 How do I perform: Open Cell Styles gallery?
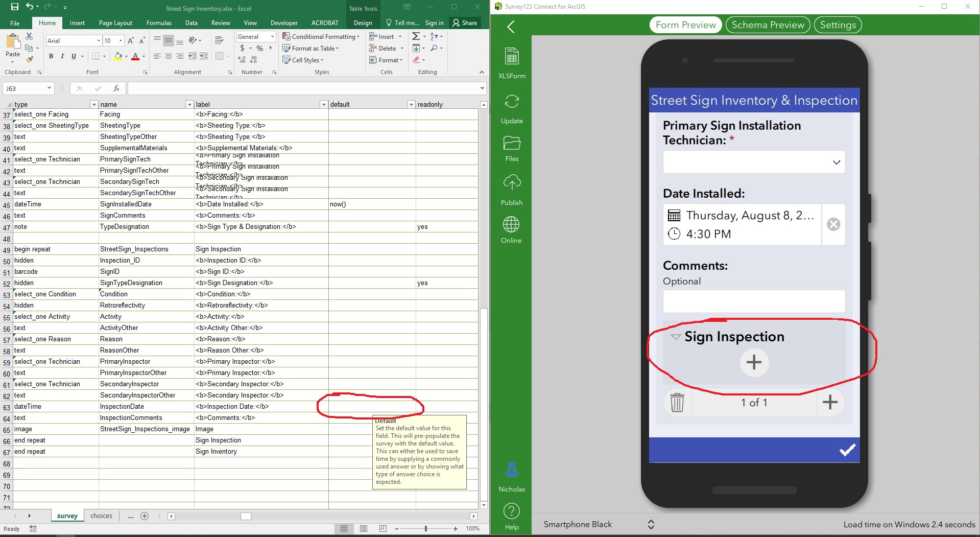click(x=303, y=60)
